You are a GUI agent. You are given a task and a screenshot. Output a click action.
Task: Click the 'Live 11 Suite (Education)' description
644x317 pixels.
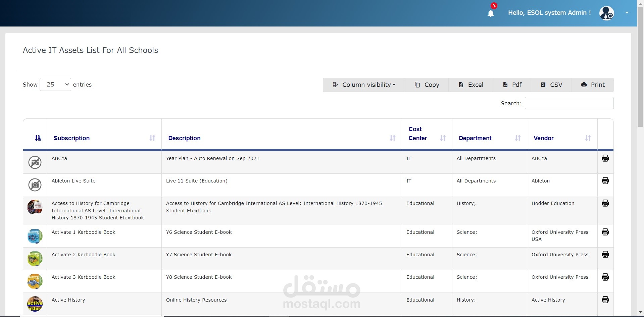pyautogui.click(x=197, y=181)
